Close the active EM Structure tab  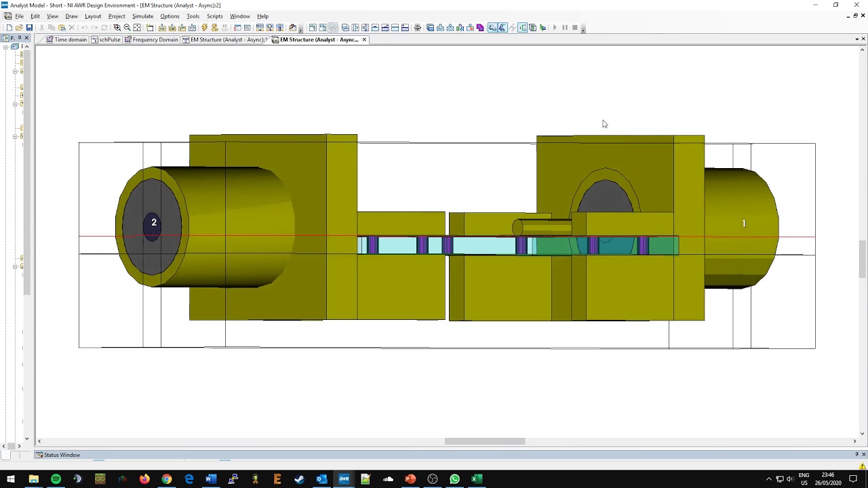[364, 40]
